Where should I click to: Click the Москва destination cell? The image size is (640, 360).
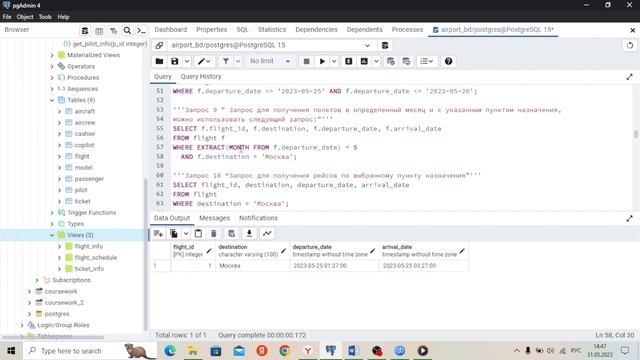tap(252, 266)
